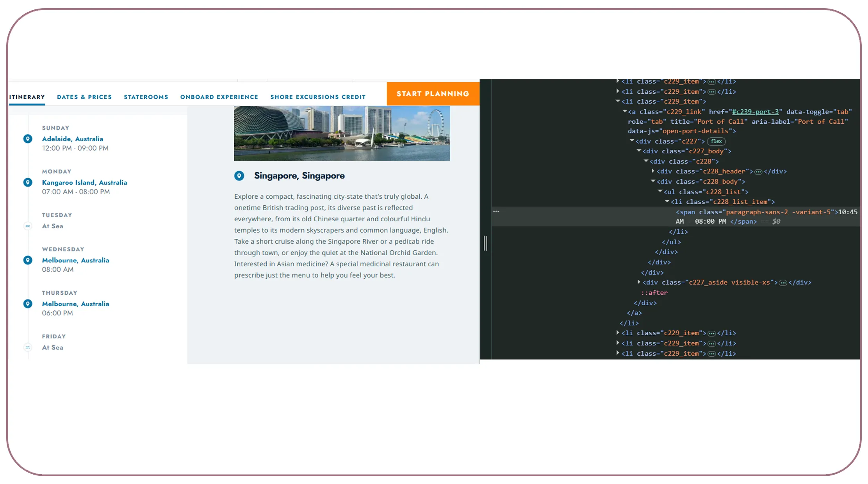Click the 06:00 PM departure time

[57, 313]
